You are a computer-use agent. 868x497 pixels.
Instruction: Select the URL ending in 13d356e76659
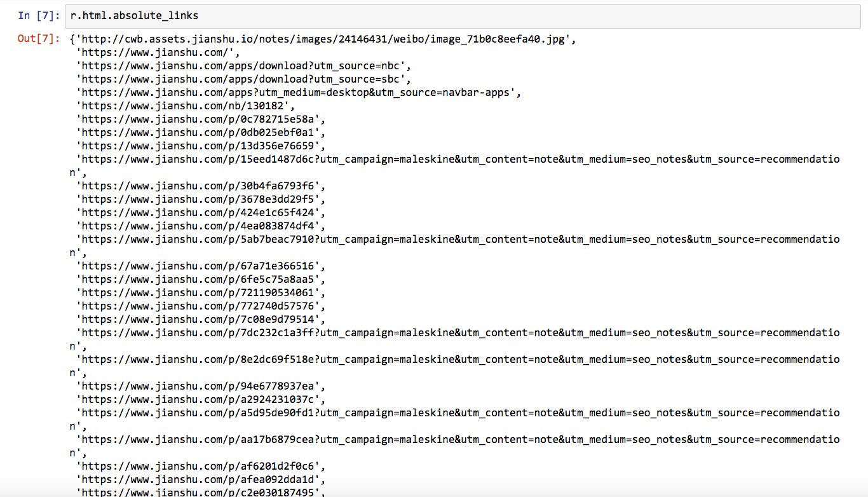(x=200, y=146)
